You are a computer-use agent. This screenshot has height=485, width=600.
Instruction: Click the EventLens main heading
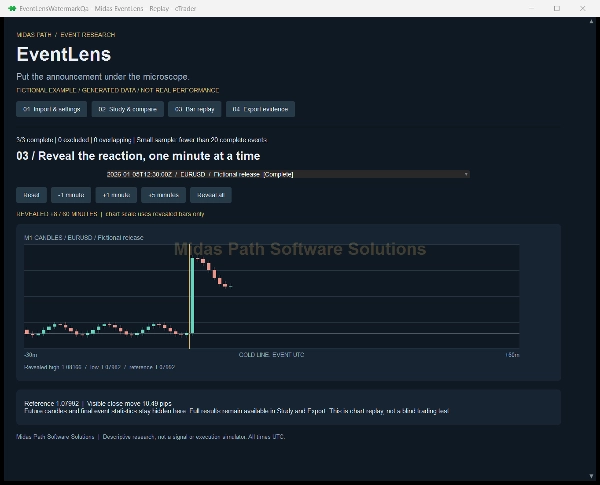pyautogui.click(x=64, y=54)
